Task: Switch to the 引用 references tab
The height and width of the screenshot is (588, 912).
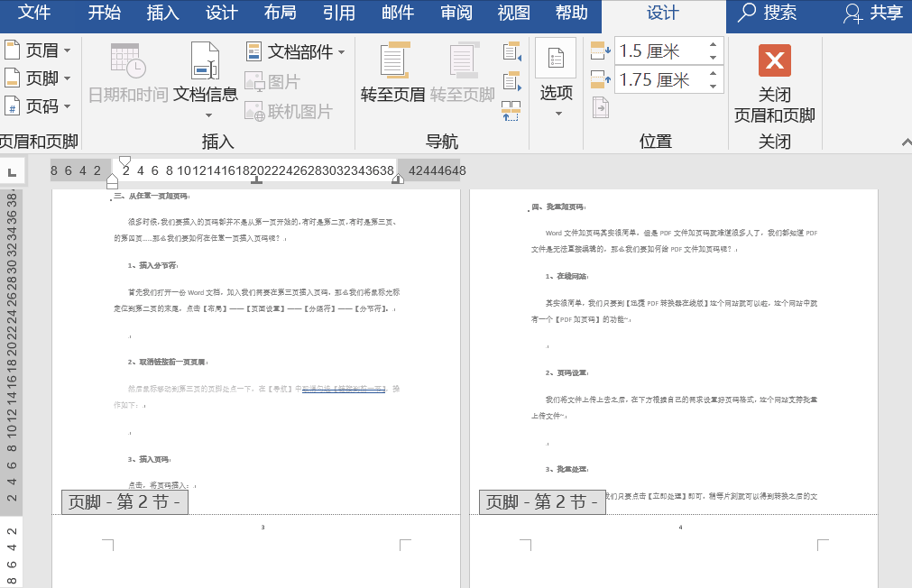Action: [339, 13]
